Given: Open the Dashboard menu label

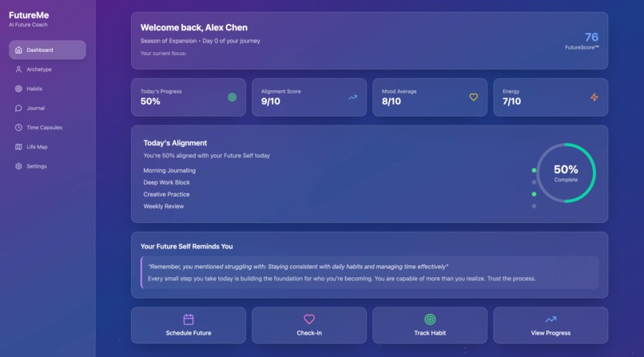Looking at the screenshot, I should click(40, 50).
